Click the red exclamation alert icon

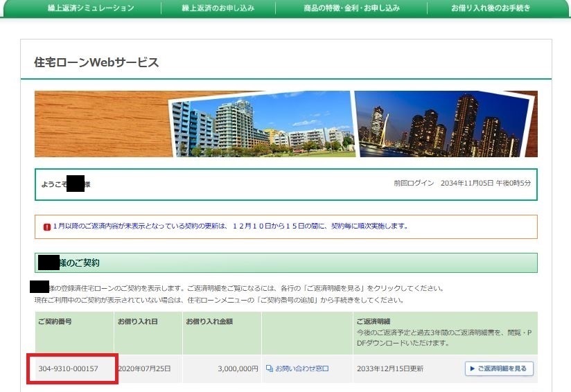click(46, 226)
